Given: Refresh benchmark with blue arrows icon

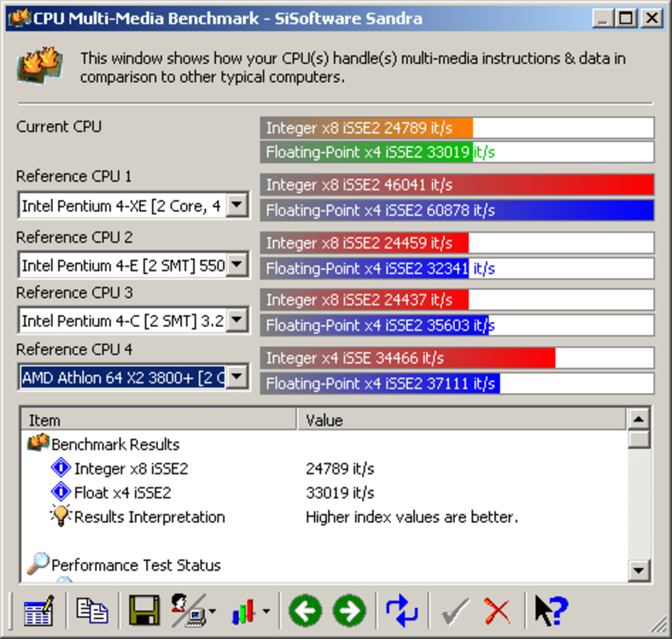Looking at the screenshot, I should click(401, 611).
